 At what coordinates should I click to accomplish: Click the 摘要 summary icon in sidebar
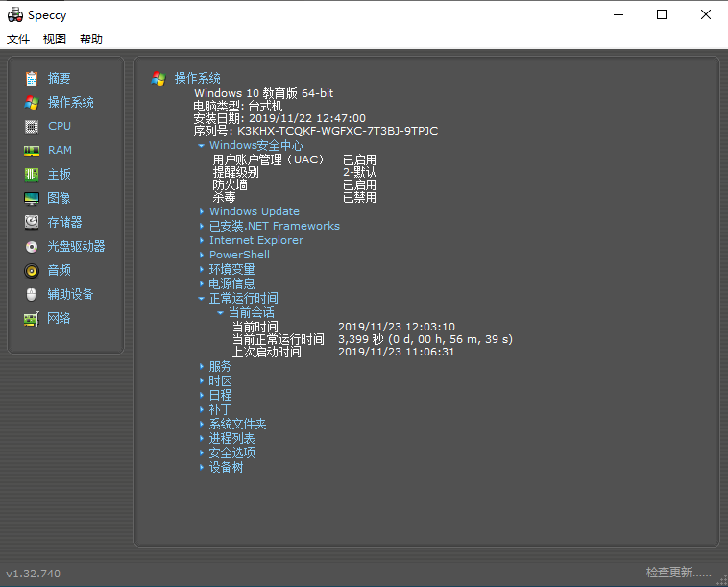(32, 78)
